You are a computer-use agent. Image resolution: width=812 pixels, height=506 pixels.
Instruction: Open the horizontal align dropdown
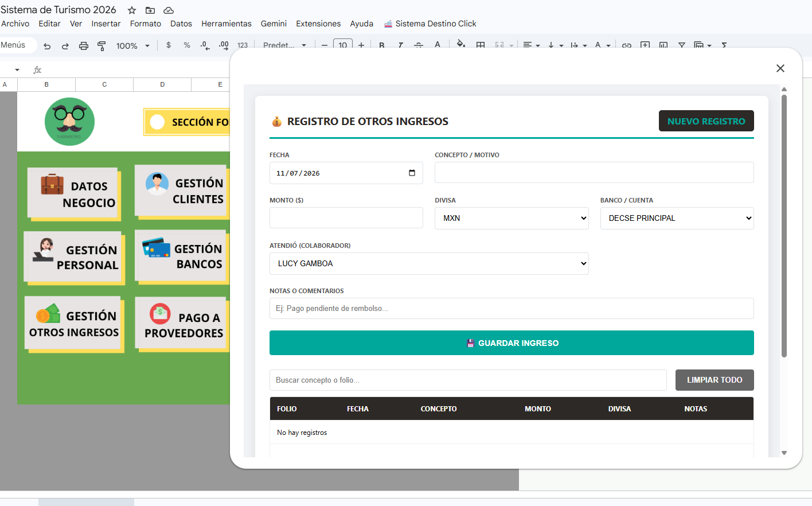pos(532,45)
